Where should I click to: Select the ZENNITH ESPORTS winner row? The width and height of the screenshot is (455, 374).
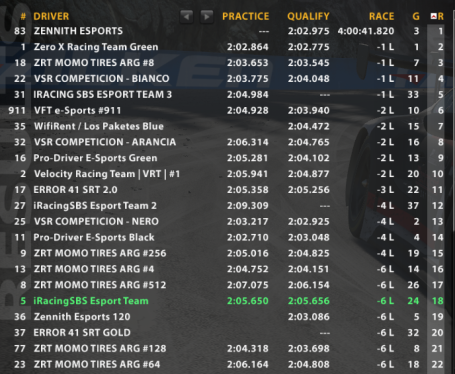(227, 31)
